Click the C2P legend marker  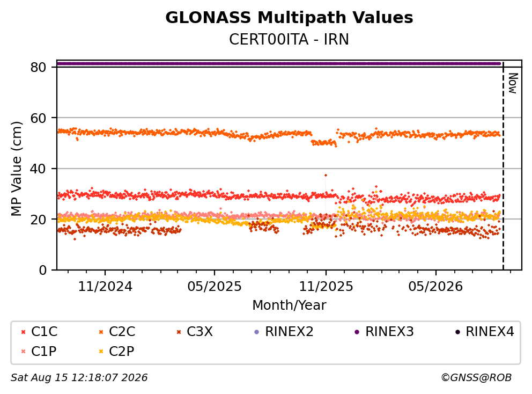click(101, 352)
